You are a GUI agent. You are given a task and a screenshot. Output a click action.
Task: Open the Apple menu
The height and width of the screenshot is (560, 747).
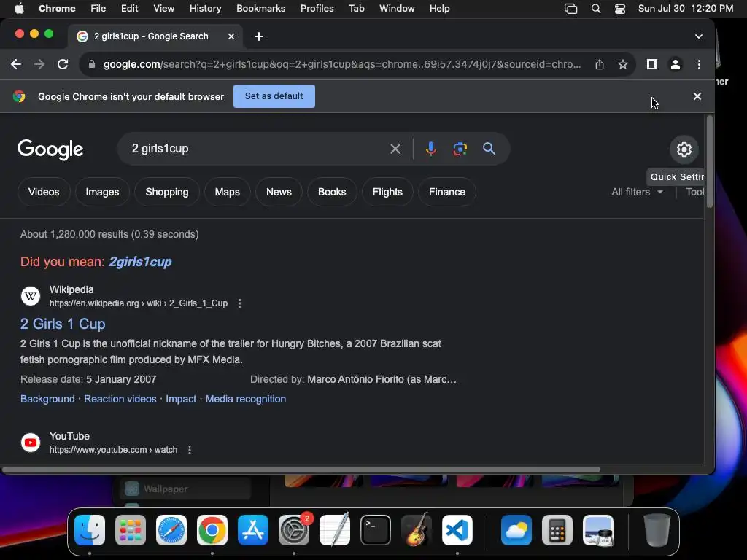18,9
